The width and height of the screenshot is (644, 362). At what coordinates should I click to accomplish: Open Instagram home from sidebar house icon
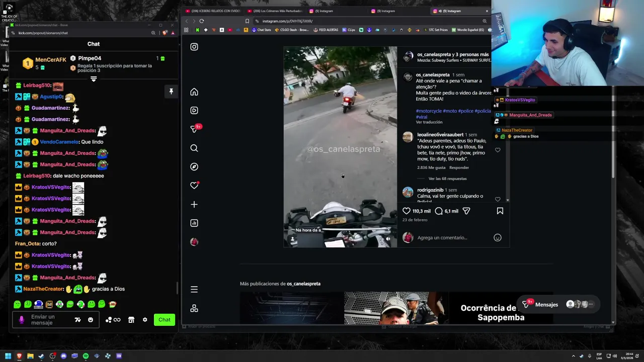(194, 92)
